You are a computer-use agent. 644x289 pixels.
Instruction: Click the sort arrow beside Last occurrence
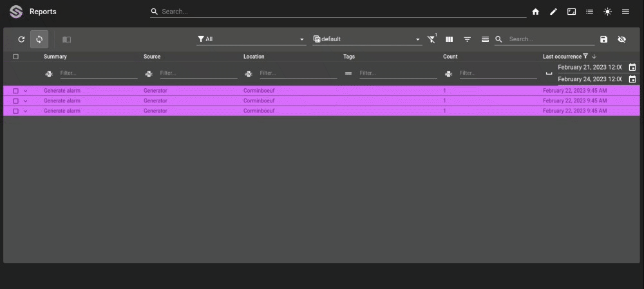point(594,57)
